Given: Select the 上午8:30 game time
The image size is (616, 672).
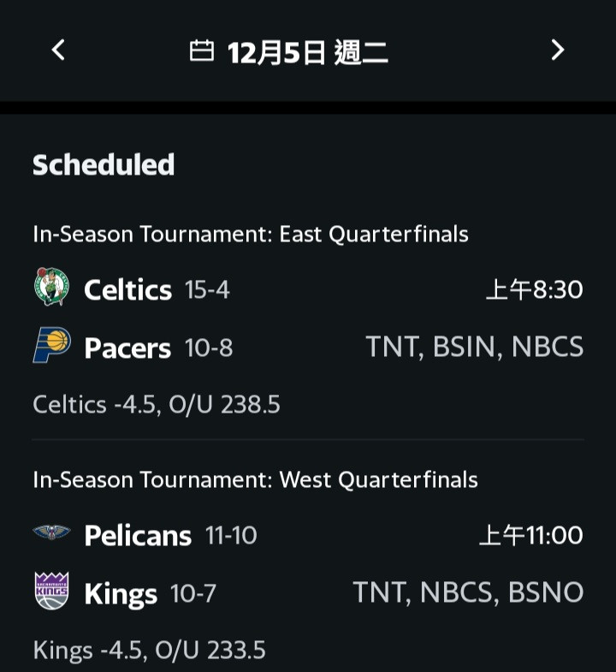Looking at the screenshot, I should tap(535, 289).
